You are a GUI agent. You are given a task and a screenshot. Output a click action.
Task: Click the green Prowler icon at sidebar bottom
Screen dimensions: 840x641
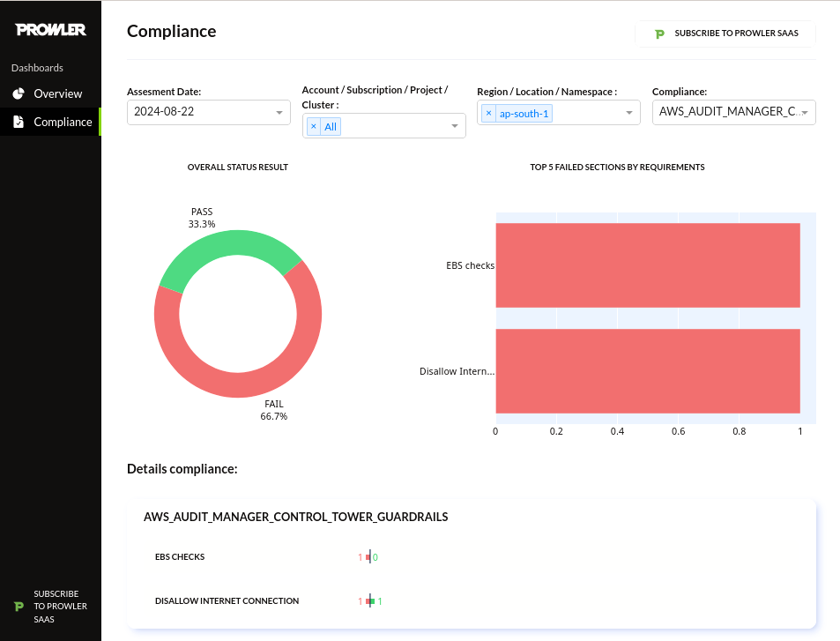pos(19,606)
